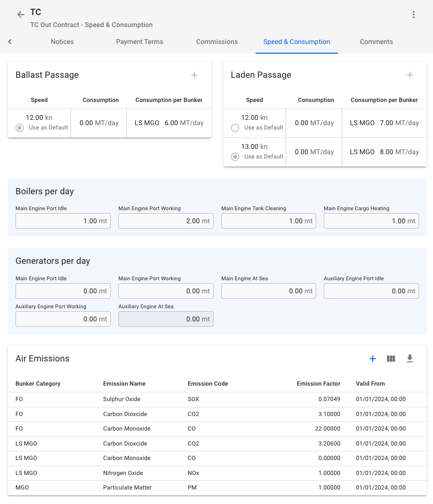433x504 pixels.
Task: Focus Generators Auxiliary Engine Port Idle field
Action: pyautogui.click(x=371, y=291)
